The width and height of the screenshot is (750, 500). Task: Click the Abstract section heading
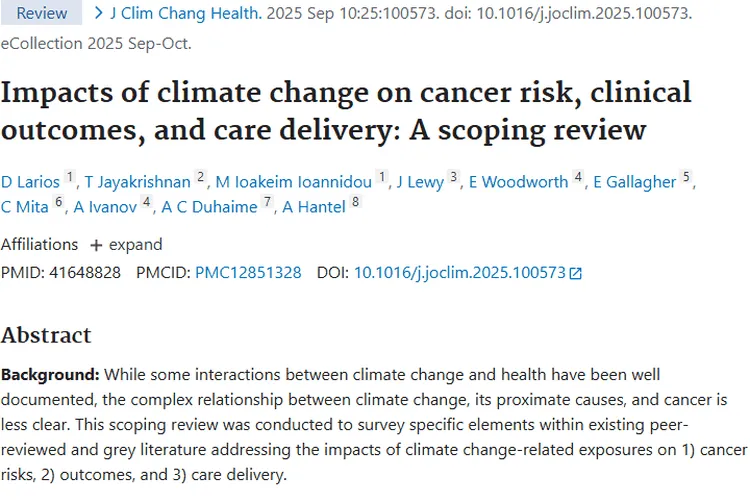tap(46, 335)
